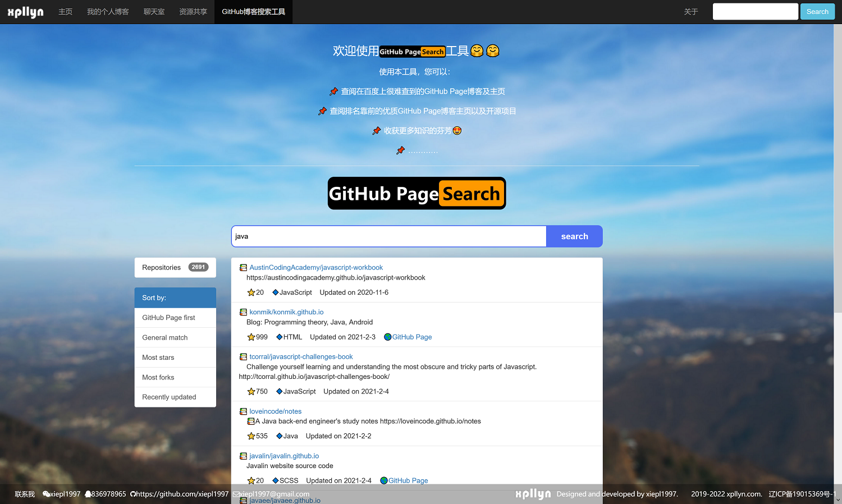Click repo icon beside javalin/javalin.github.io

(243, 456)
